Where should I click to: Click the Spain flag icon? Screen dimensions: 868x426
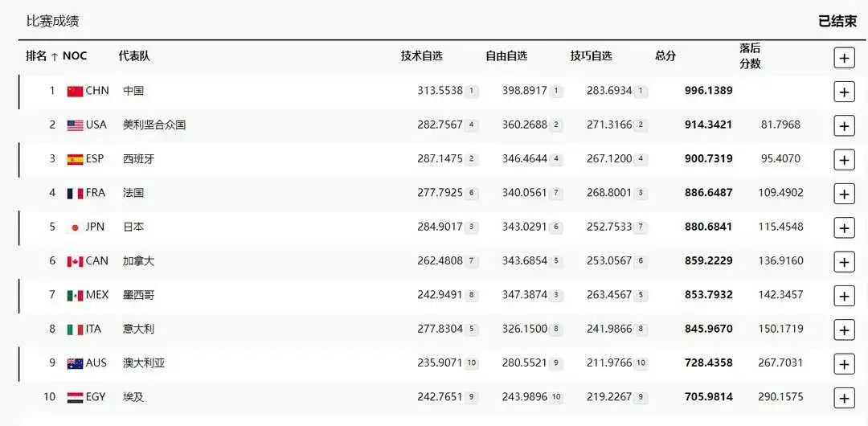coord(75,159)
